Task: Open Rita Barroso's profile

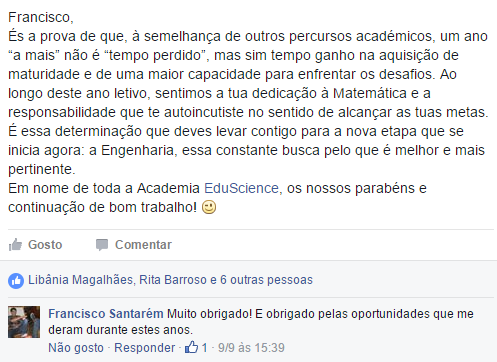Action: 173,280
